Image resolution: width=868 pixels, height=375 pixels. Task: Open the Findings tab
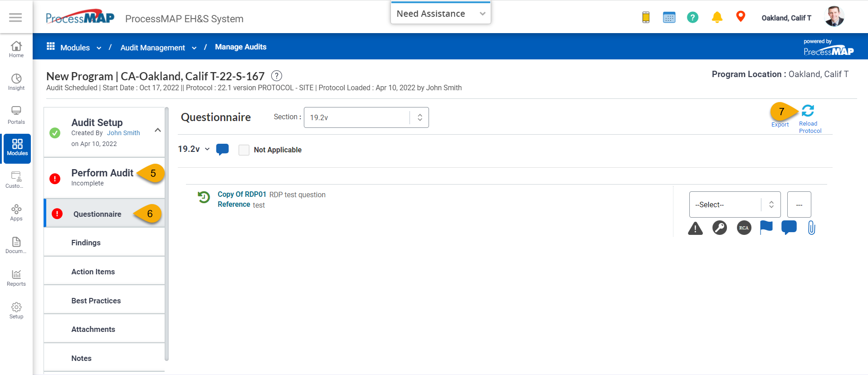[104, 243]
